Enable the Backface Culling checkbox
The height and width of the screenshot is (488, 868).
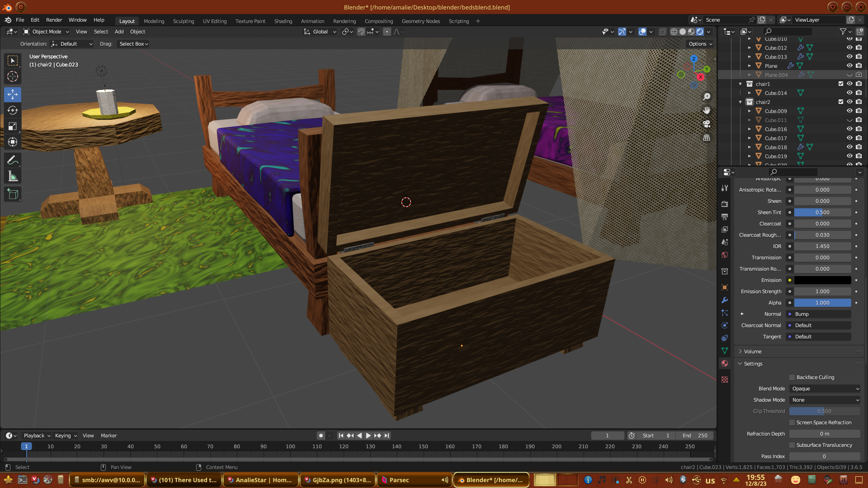[792, 377]
